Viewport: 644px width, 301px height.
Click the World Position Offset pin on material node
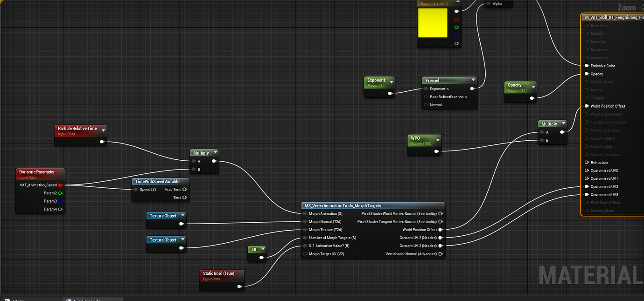pyautogui.click(x=586, y=106)
